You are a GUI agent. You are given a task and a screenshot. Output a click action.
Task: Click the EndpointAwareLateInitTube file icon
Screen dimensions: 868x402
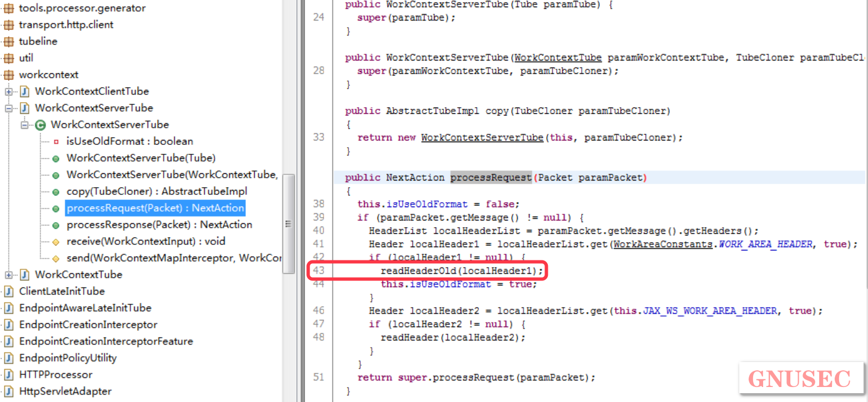coord(8,308)
